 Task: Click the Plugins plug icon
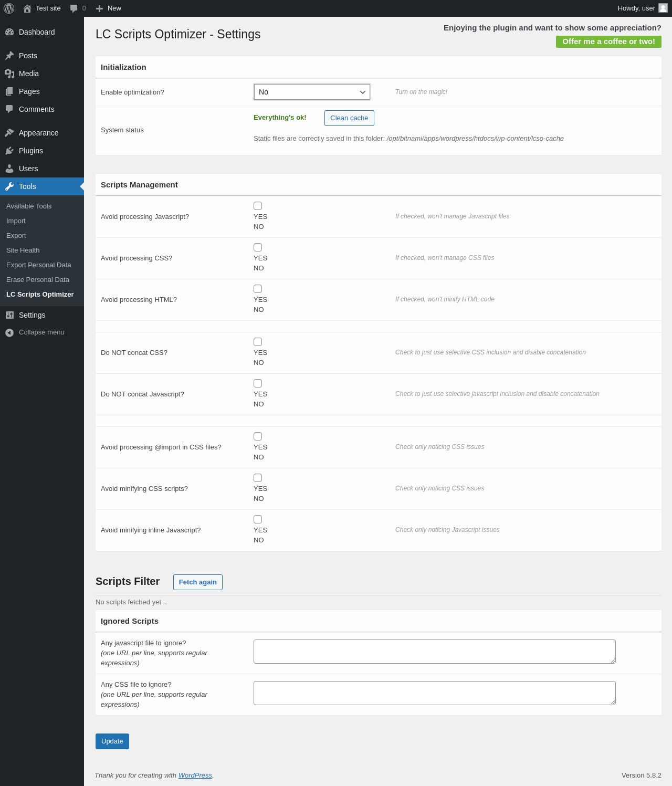[9, 151]
